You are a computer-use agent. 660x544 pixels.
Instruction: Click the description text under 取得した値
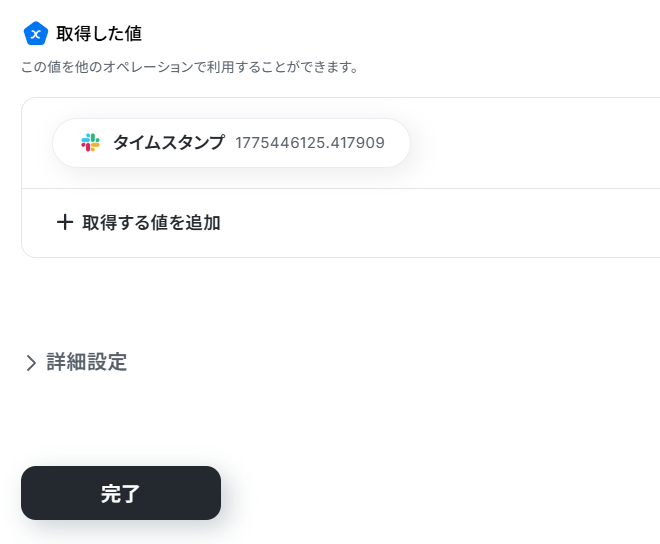190,68
